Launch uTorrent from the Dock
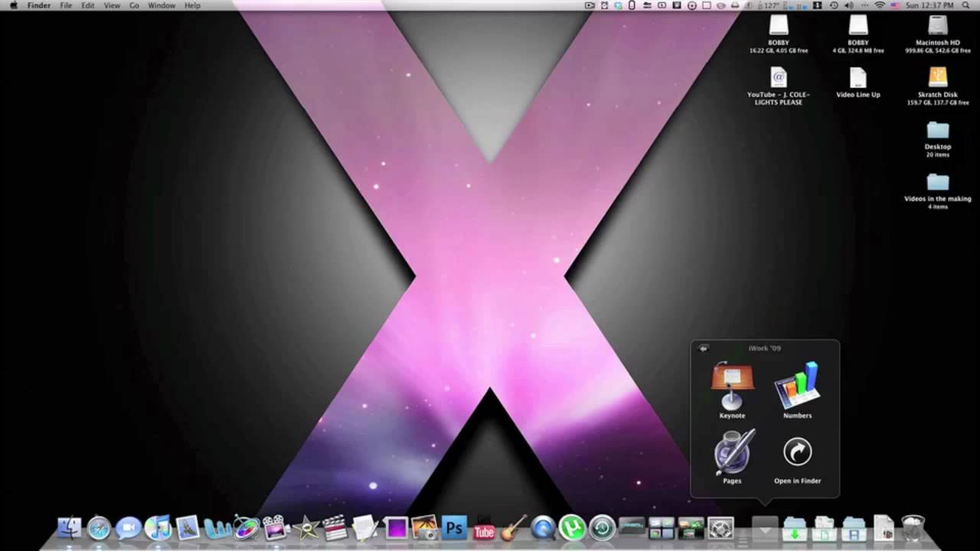The width and height of the screenshot is (980, 551). (573, 528)
